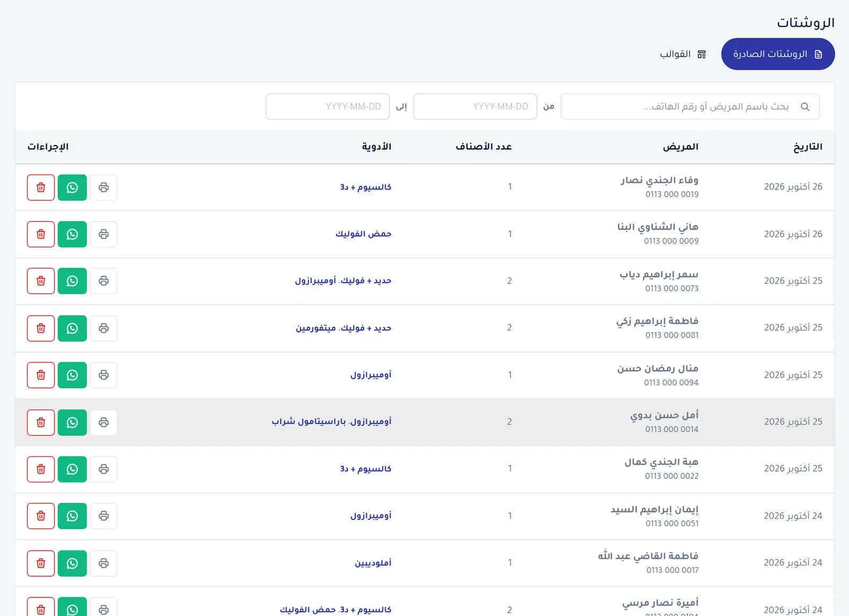
Task: Send WhatsApp to فاطمة إبراهيم زكي
Action: pyautogui.click(x=72, y=328)
